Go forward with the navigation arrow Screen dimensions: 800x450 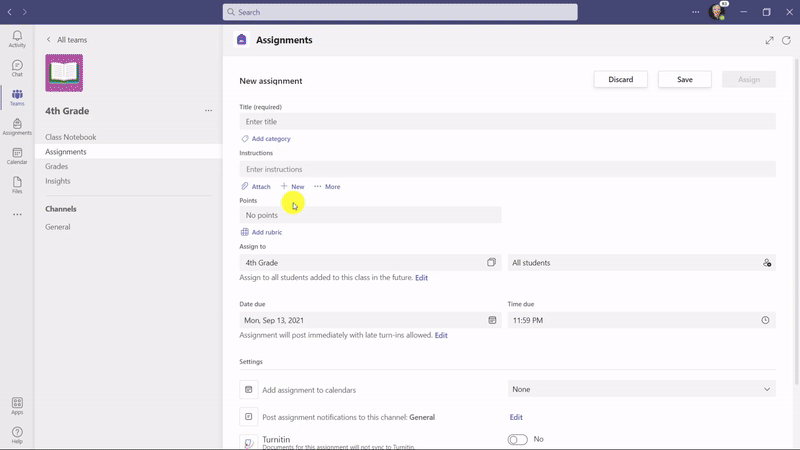[24, 12]
